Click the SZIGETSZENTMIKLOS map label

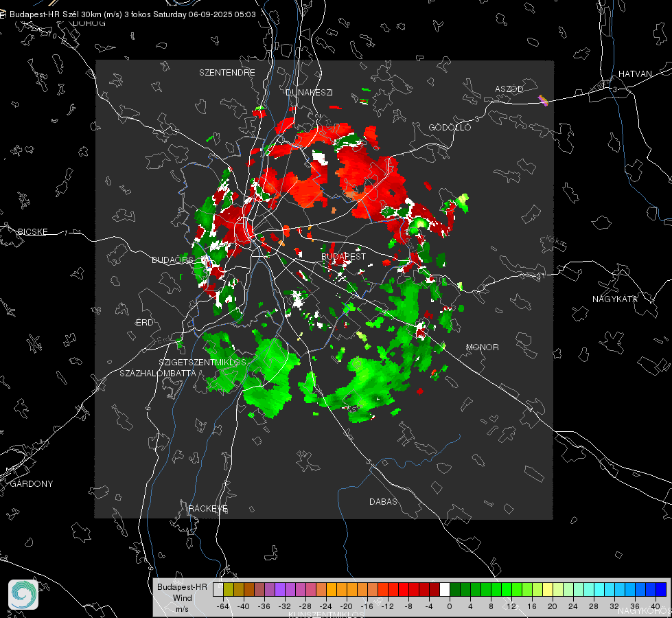click(x=202, y=363)
